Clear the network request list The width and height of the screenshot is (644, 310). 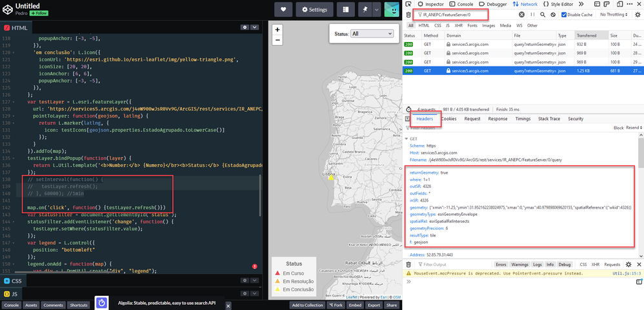408,15
